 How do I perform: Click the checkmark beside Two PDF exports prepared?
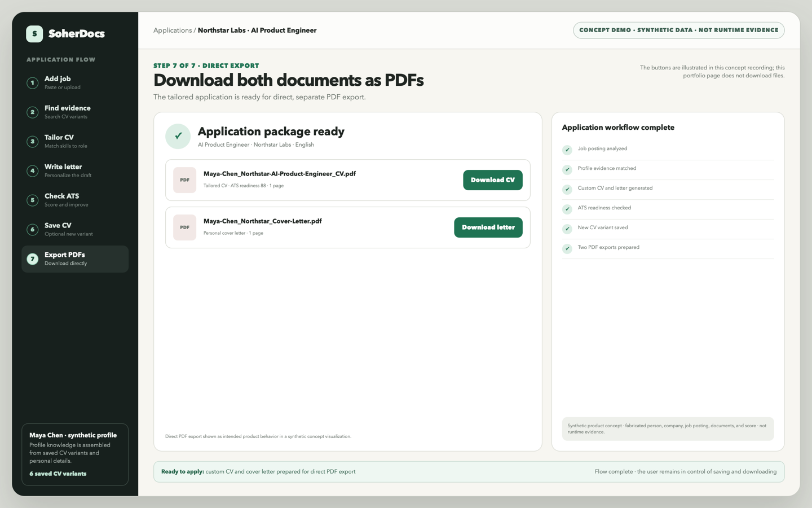click(567, 248)
